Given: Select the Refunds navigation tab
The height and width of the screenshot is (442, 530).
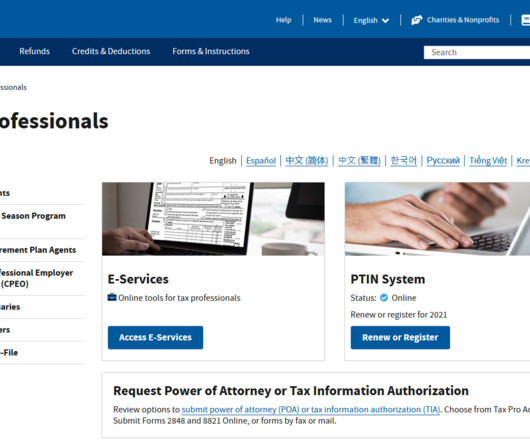Looking at the screenshot, I should pyautogui.click(x=34, y=51).
